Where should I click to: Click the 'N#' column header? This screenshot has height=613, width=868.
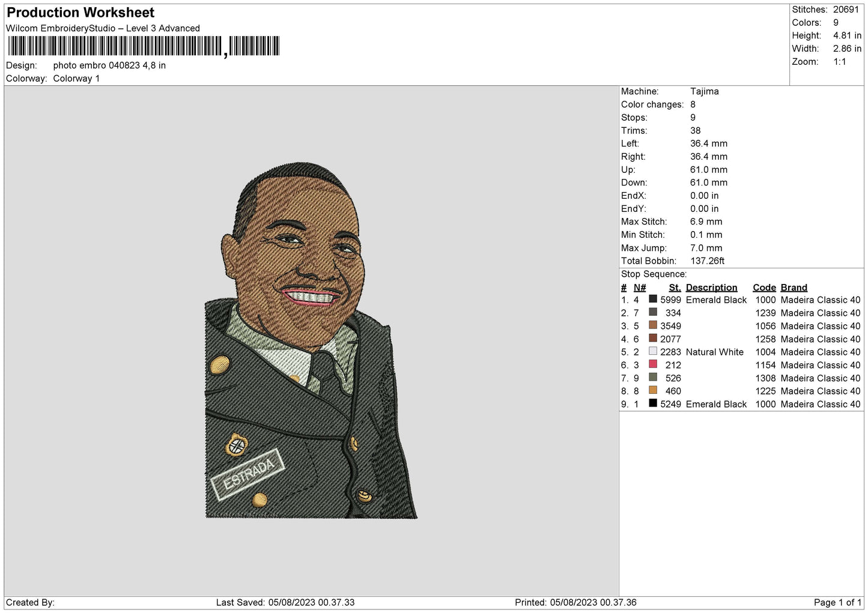640,288
